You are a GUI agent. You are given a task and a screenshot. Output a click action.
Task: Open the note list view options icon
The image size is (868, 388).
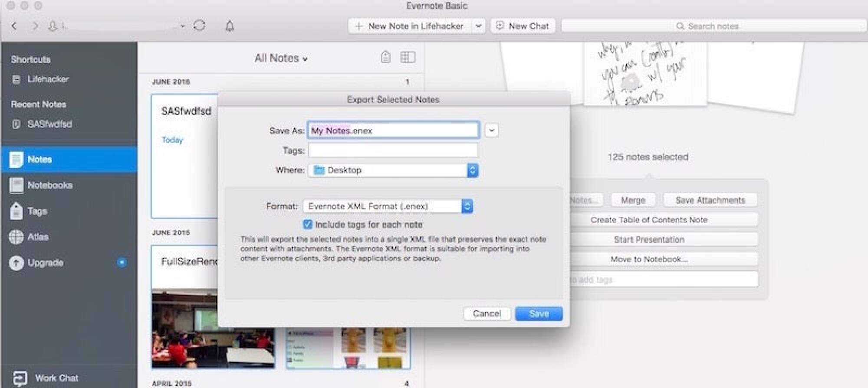point(408,57)
